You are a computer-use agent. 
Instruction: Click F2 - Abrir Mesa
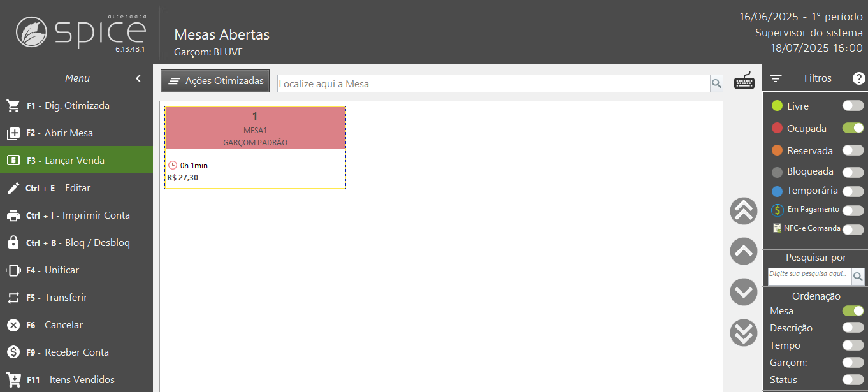click(x=76, y=133)
